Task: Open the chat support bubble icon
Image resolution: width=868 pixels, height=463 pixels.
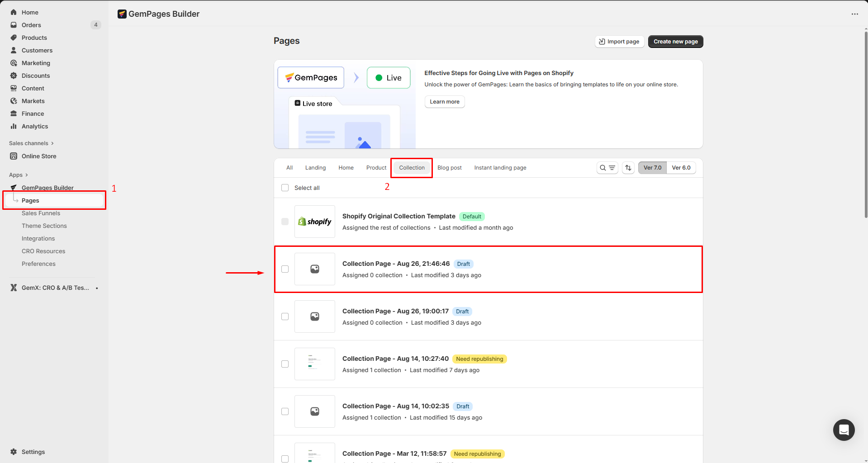Action: (x=844, y=430)
